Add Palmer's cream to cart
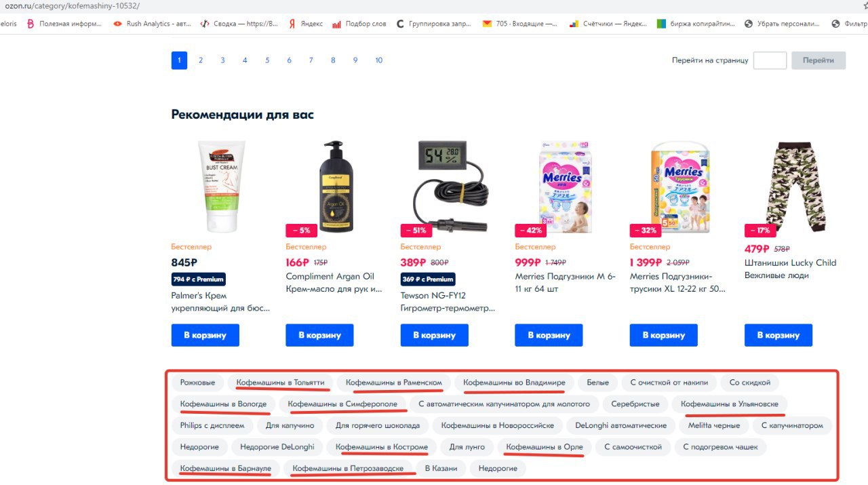Screen dimensions: 868x485 pyautogui.click(x=205, y=335)
